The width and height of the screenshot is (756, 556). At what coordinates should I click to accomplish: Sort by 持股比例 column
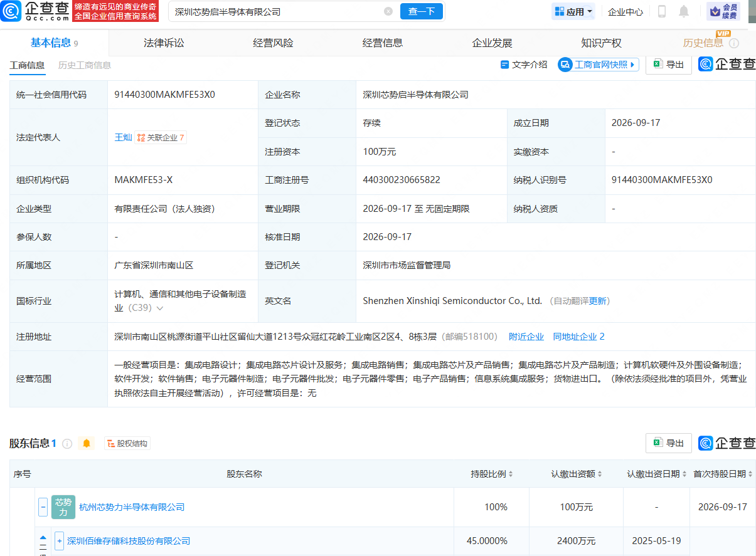492,474
